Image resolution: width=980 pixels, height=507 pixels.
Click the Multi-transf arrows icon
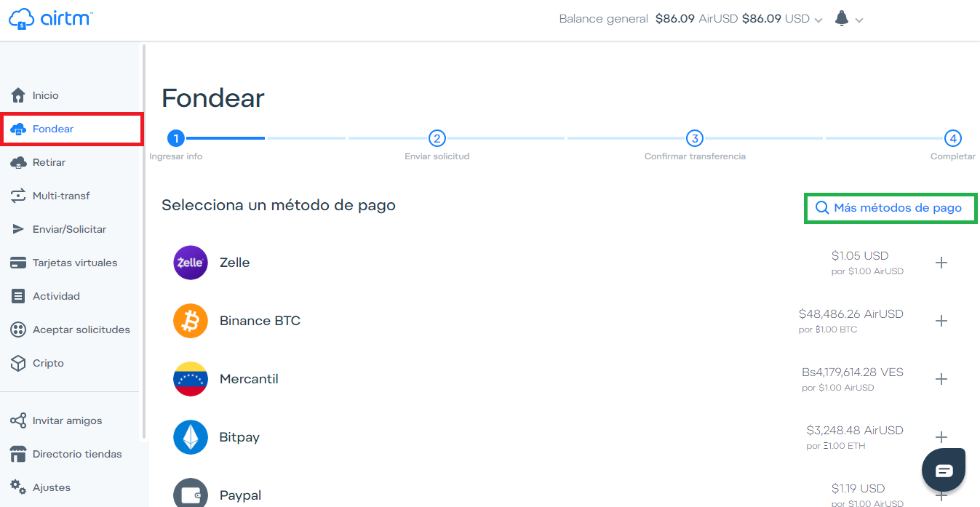18,196
